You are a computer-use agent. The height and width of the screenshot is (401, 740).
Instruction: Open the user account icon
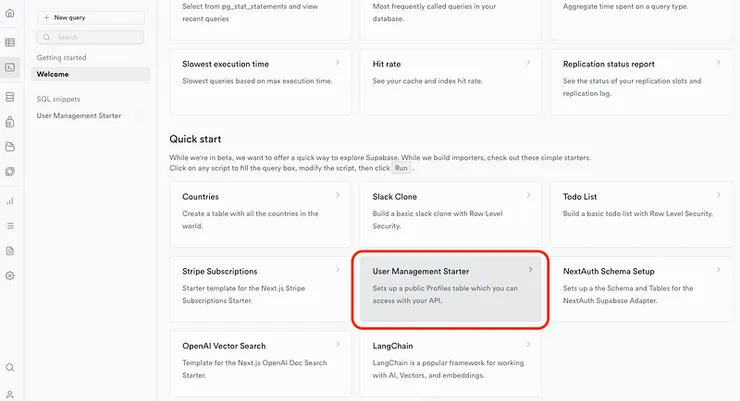tap(10, 394)
